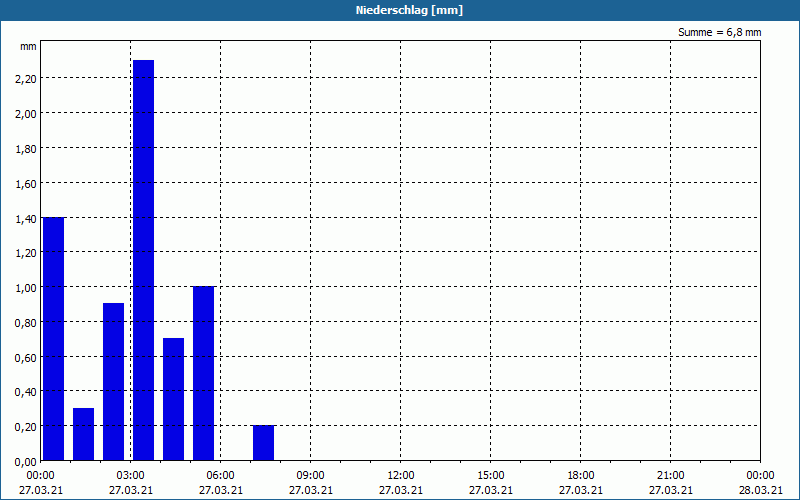
Task: Click the y-axis label '0,80'
Action: [x=26, y=322]
